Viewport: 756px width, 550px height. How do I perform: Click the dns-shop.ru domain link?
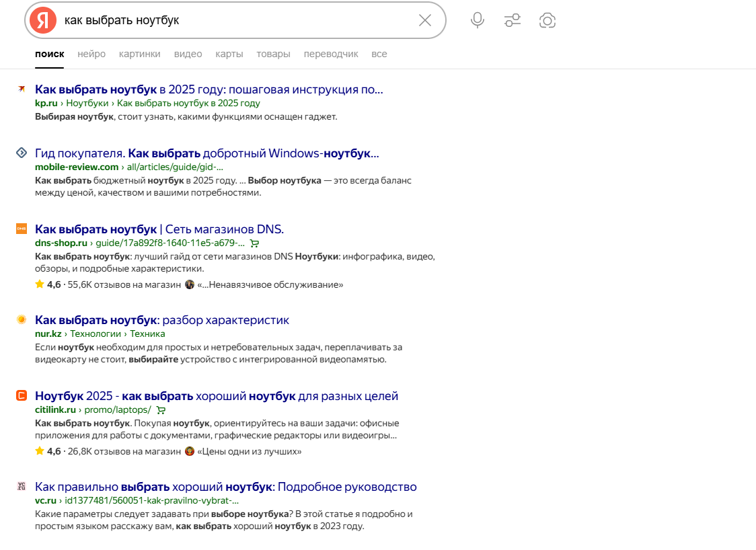61,243
